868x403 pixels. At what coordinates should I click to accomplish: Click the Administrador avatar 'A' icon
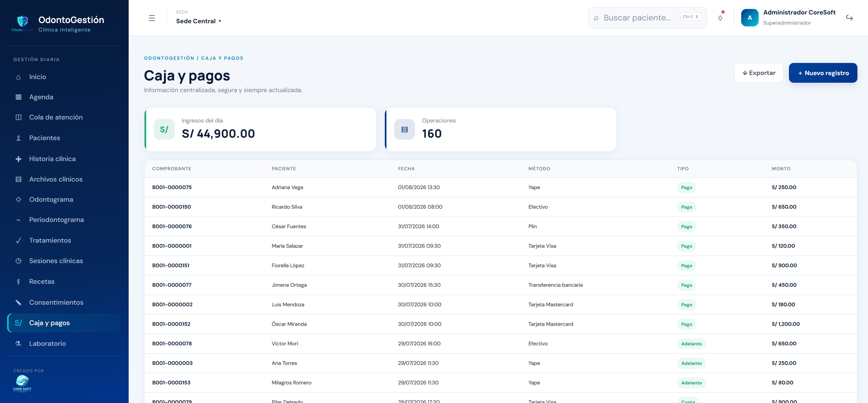pos(750,17)
